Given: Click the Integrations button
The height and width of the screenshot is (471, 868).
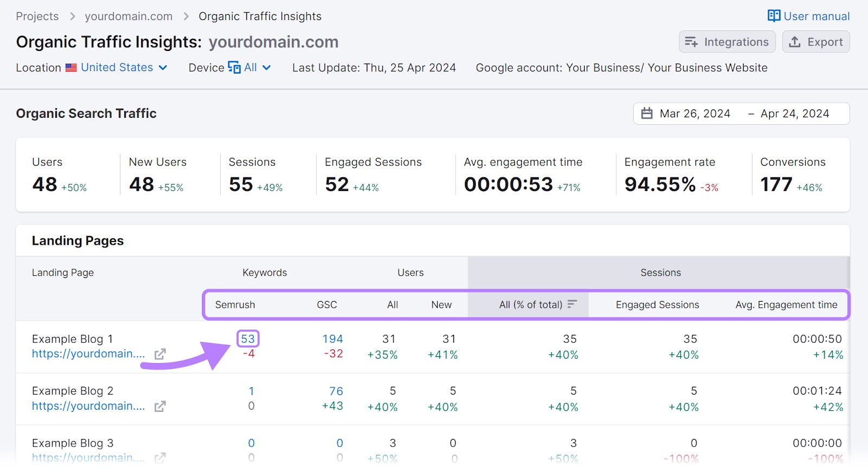Looking at the screenshot, I should tap(727, 42).
